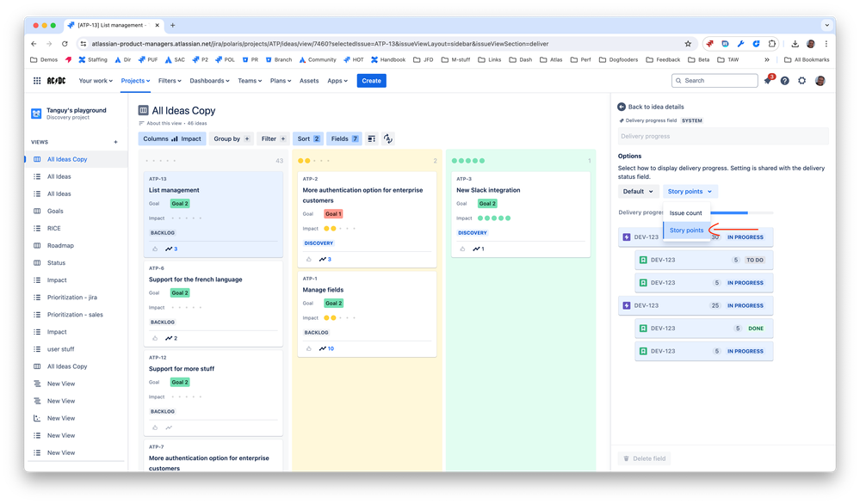860x504 pixels.
Task: Click the Filter button in view toolbar
Action: coord(273,138)
